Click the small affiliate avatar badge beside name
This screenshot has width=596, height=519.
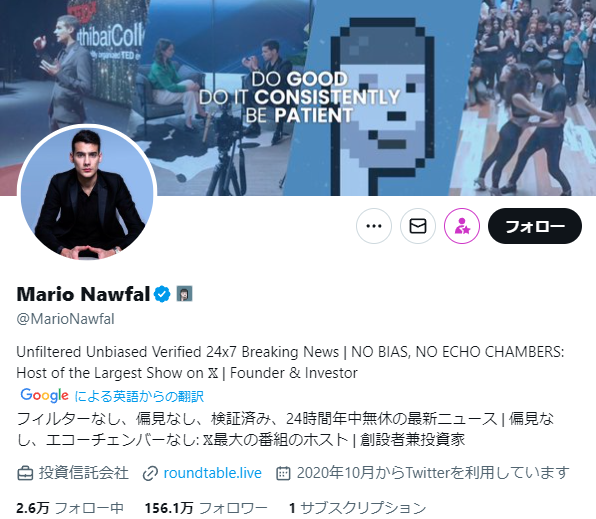[184, 294]
